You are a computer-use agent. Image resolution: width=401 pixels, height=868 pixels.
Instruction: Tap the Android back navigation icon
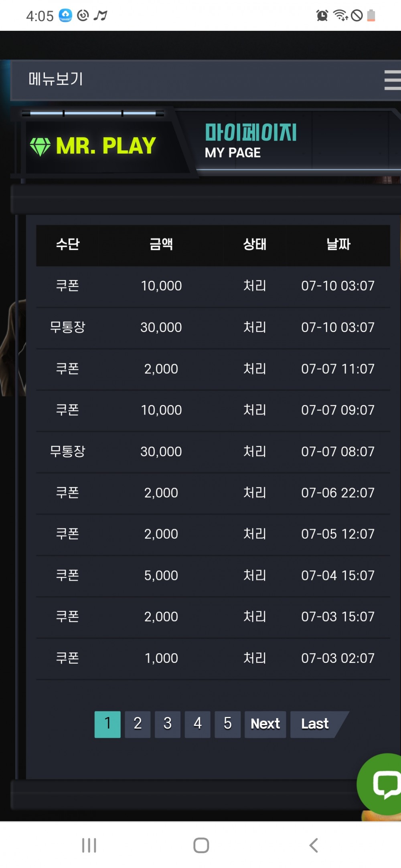(x=314, y=845)
